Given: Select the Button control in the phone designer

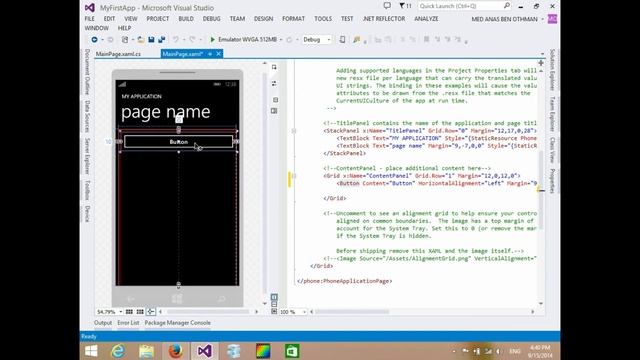Looking at the screenshot, I should (178, 142).
